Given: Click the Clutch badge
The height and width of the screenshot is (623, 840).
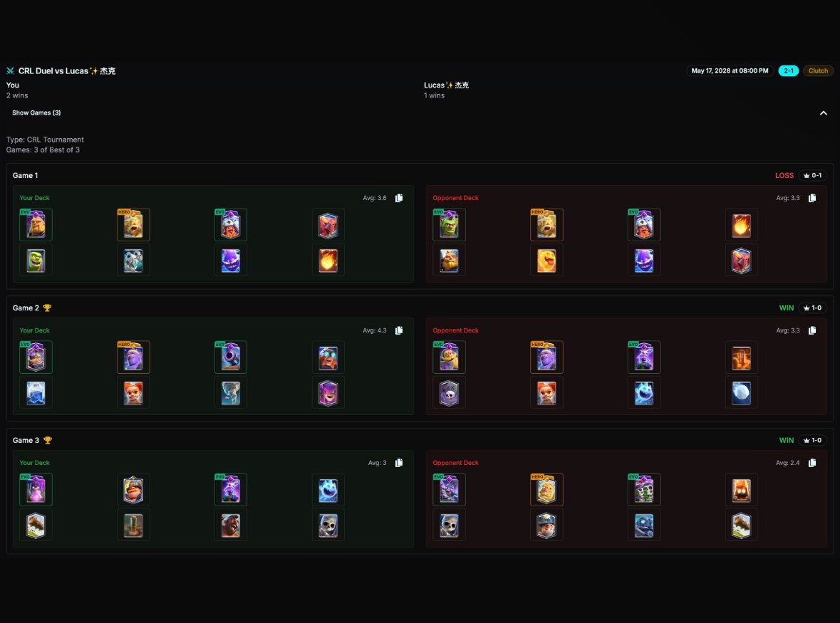Looking at the screenshot, I should (818, 70).
